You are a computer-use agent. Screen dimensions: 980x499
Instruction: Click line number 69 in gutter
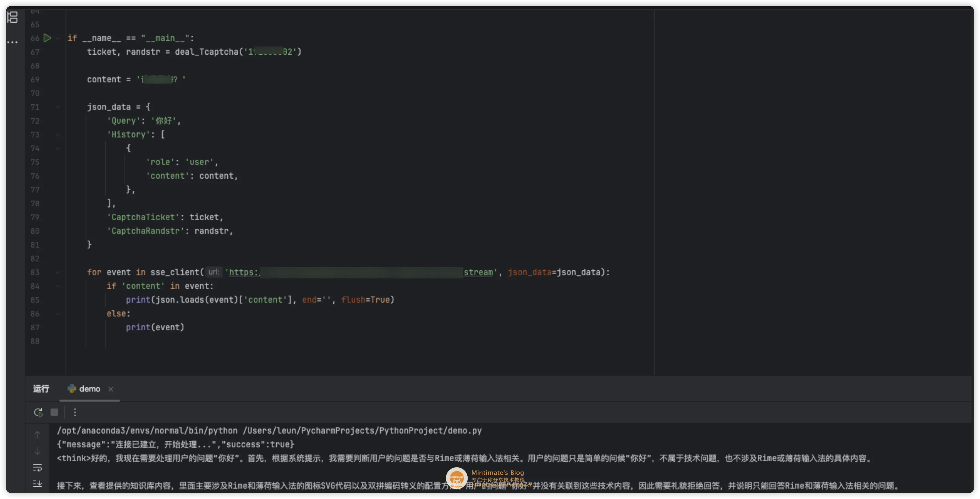(x=35, y=79)
